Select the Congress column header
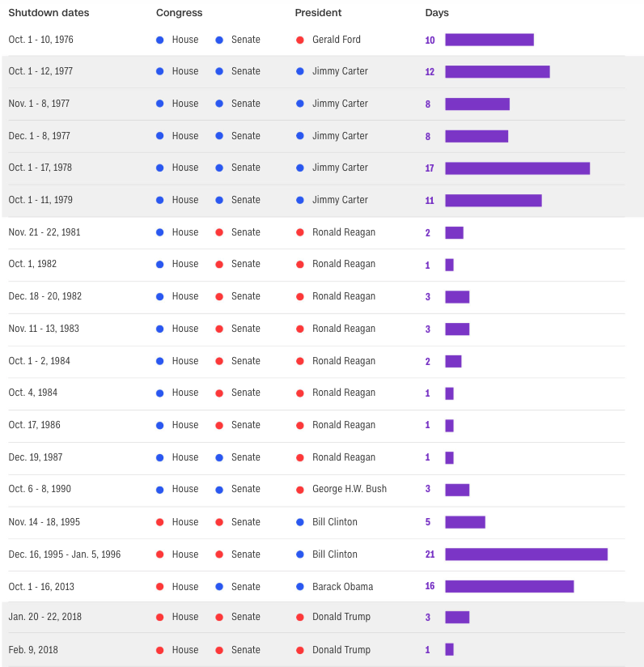The width and height of the screenshot is (644, 667). [180, 13]
